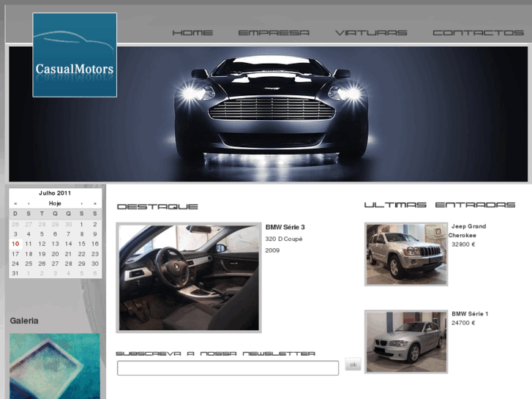Go to previous year in calendar
The width and height of the screenshot is (532, 399).
point(15,204)
